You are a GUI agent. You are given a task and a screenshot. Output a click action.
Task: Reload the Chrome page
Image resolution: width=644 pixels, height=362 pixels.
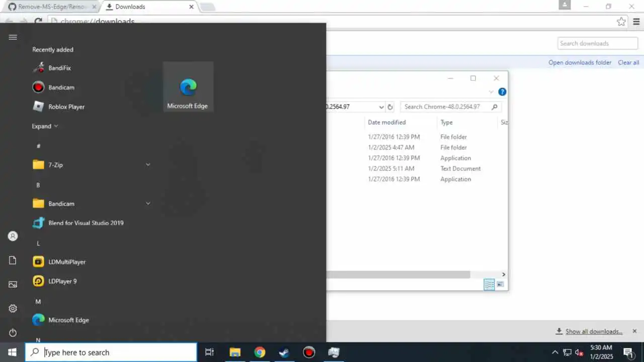pos(38,22)
